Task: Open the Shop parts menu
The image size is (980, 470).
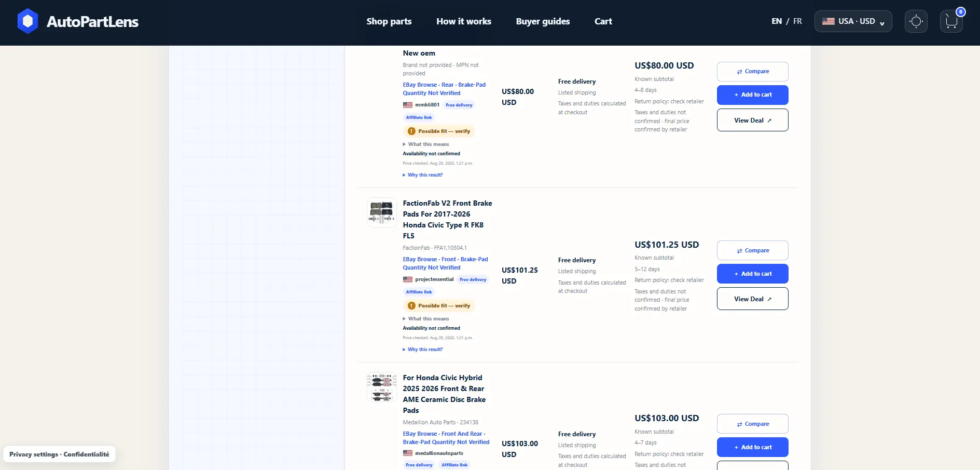Action: click(x=389, y=21)
